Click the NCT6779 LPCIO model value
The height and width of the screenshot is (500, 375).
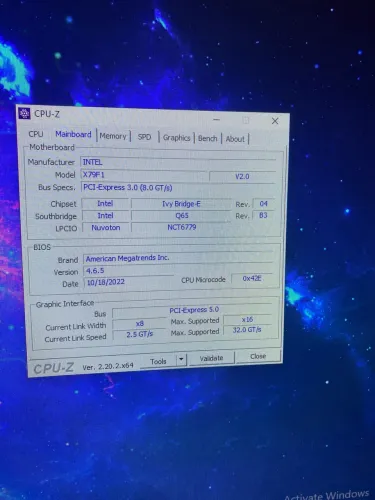(x=181, y=227)
